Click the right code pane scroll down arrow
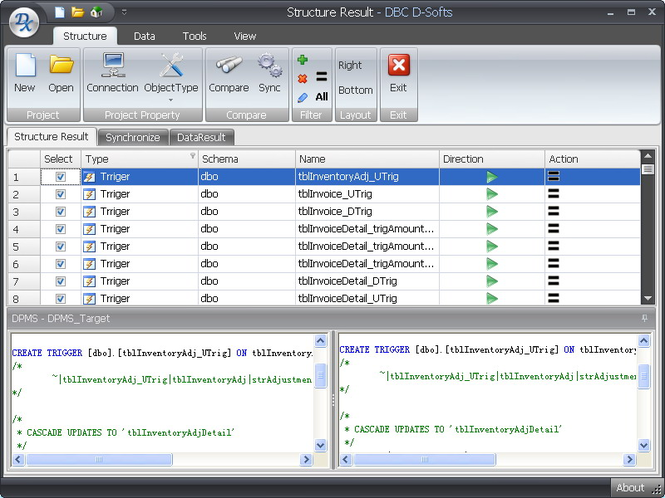665x498 pixels. click(644, 445)
